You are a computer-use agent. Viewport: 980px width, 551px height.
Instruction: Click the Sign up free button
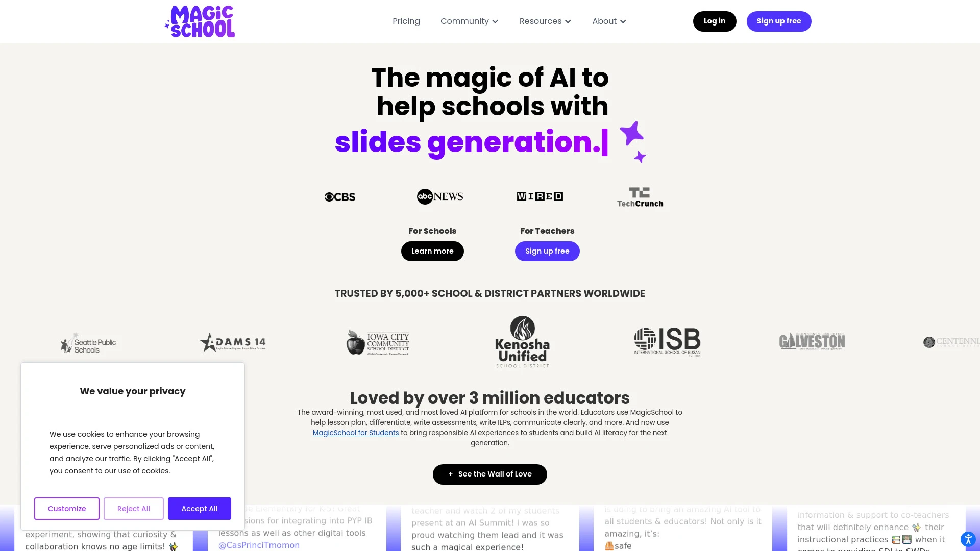(779, 21)
